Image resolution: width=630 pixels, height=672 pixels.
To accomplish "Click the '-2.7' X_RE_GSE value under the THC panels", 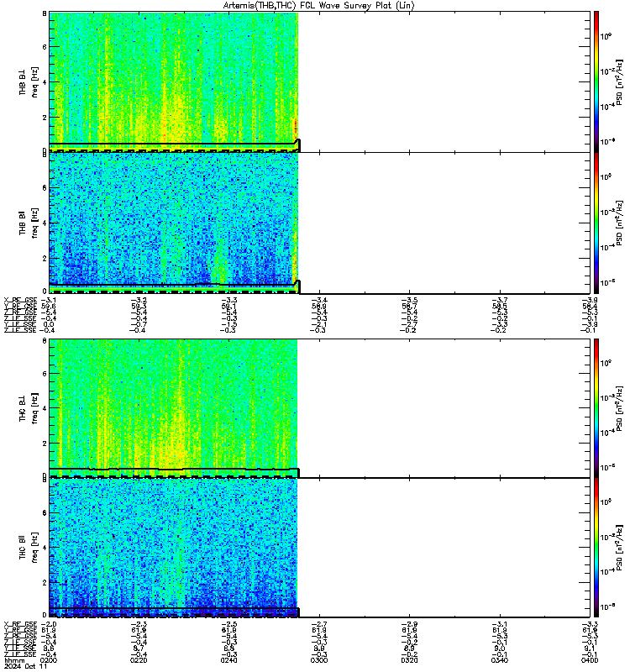I will click(x=319, y=624).
